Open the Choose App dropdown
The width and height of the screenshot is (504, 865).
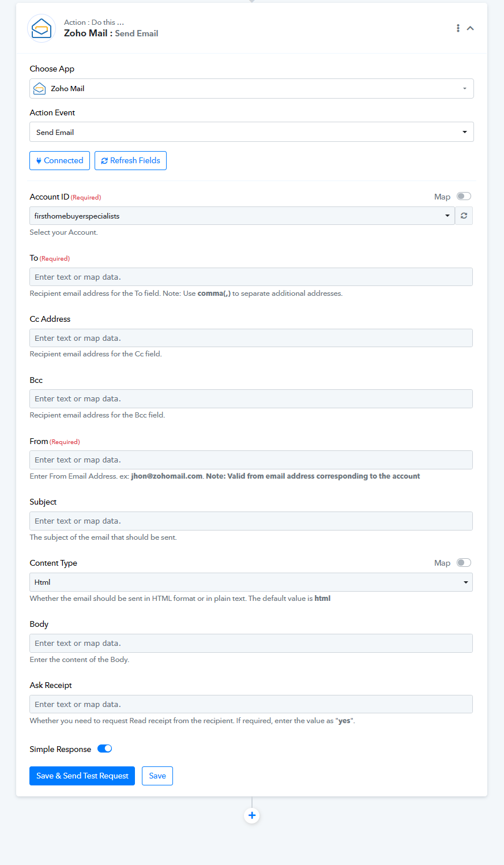point(251,89)
